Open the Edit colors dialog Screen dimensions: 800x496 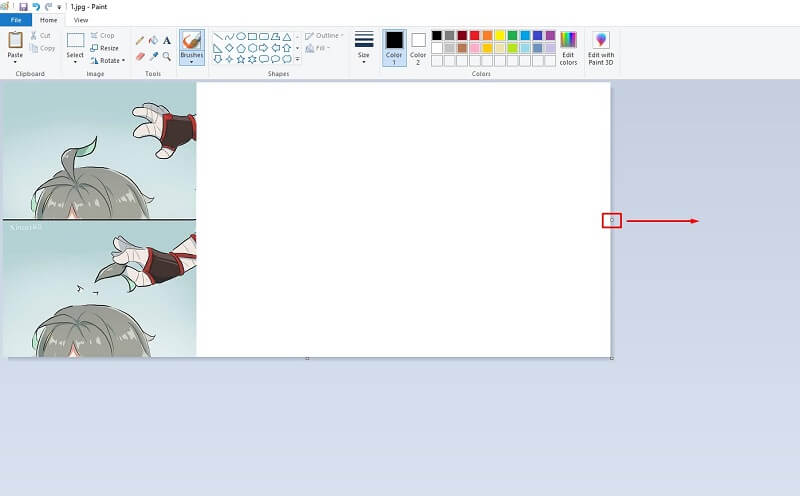568,47
